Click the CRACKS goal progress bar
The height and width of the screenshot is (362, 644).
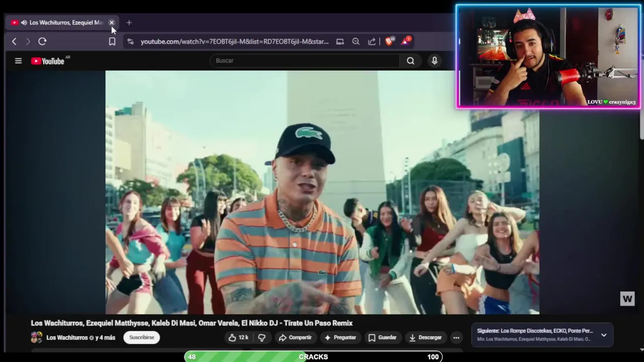(x=313, y=357)
